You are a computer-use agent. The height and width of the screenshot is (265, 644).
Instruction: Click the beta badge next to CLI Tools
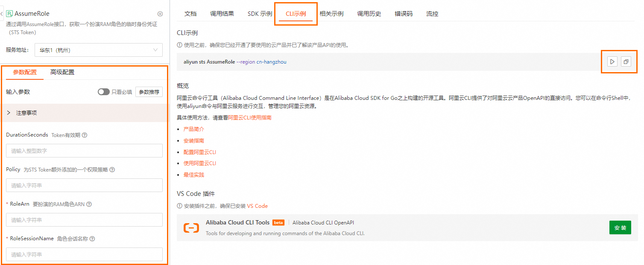pyautogui.click(x=278, y=222)
